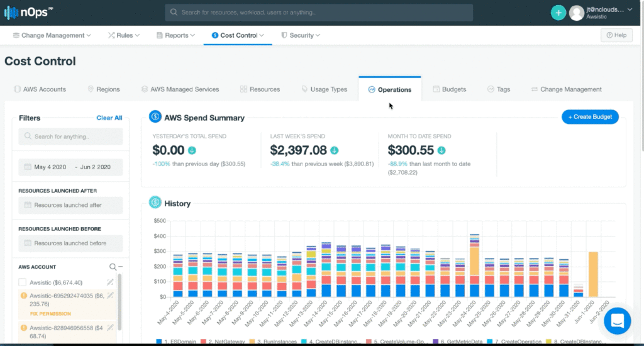Screen dimensions: 644x346
Task: Click the Help button
Action: click(616, 35)
